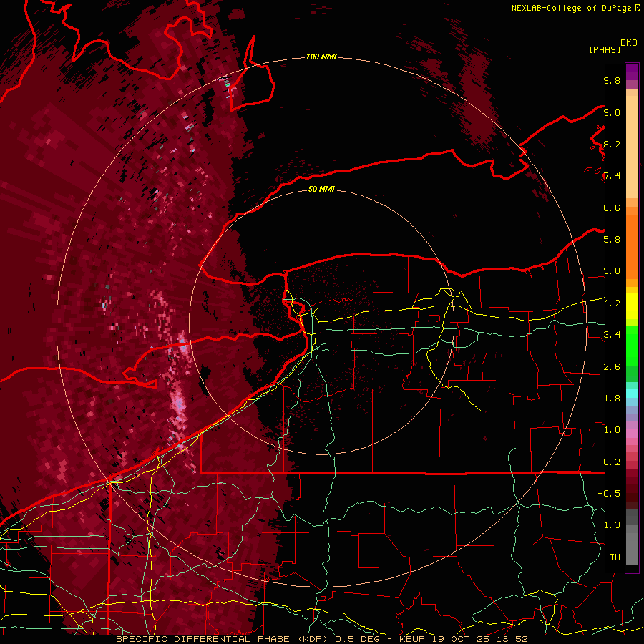Click the [PHAS] label above color bar
644x644 pixels.
605,49
